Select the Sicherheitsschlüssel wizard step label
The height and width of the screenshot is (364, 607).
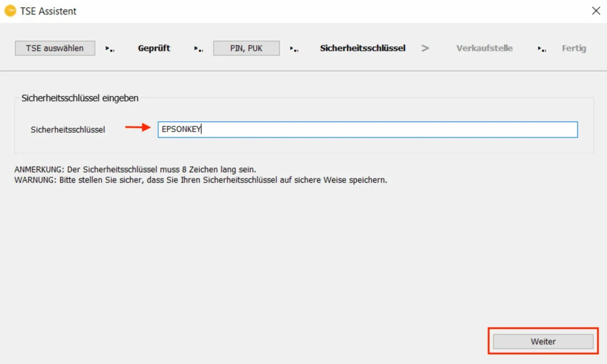[x=363, y=48]
